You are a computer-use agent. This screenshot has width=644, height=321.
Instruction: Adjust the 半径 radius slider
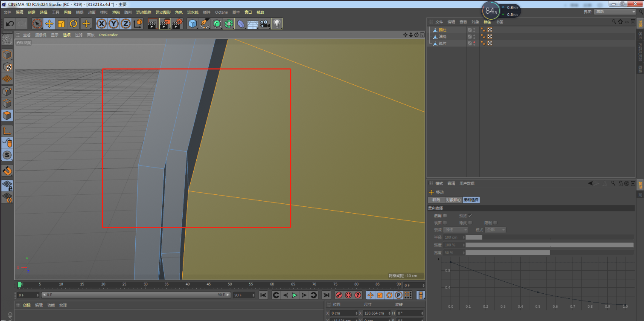pyautogui.click(x=549, y=237)
